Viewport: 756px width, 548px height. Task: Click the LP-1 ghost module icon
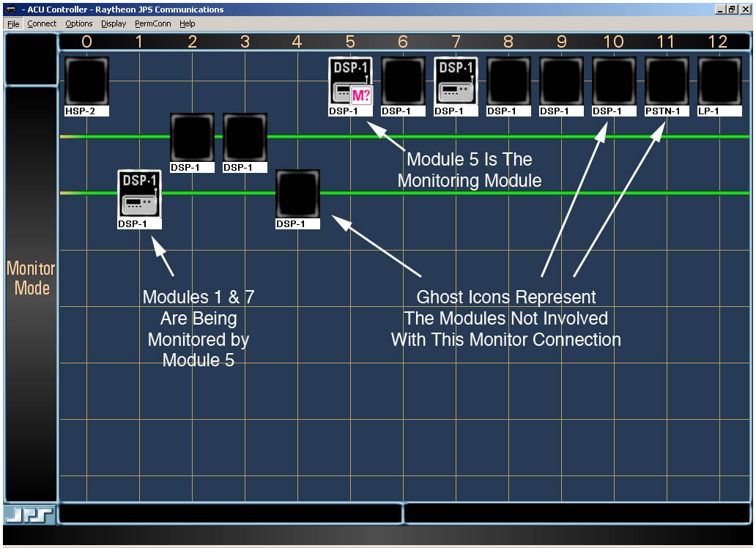click(x=719, y=81)
